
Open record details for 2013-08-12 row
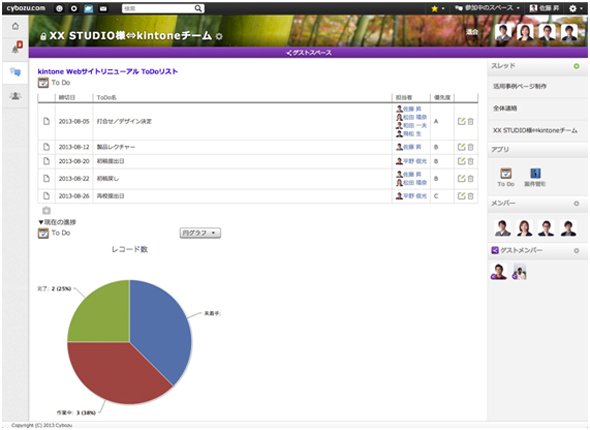point(46,147)
